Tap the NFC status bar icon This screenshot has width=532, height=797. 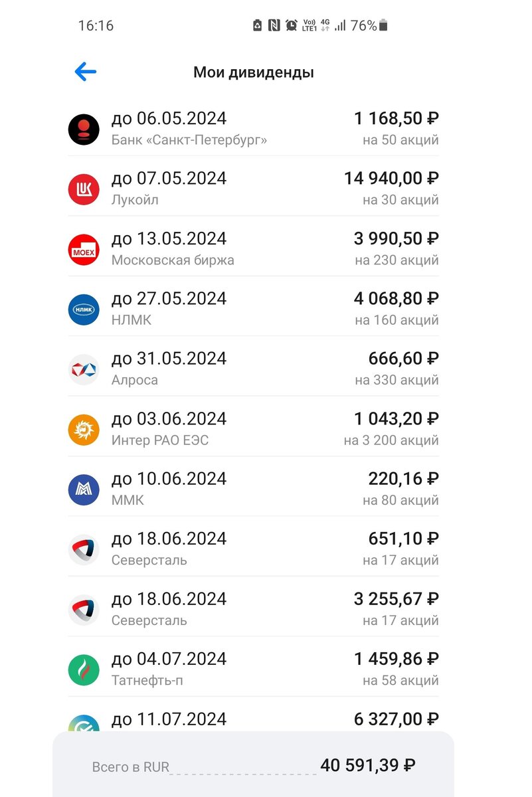274,26
